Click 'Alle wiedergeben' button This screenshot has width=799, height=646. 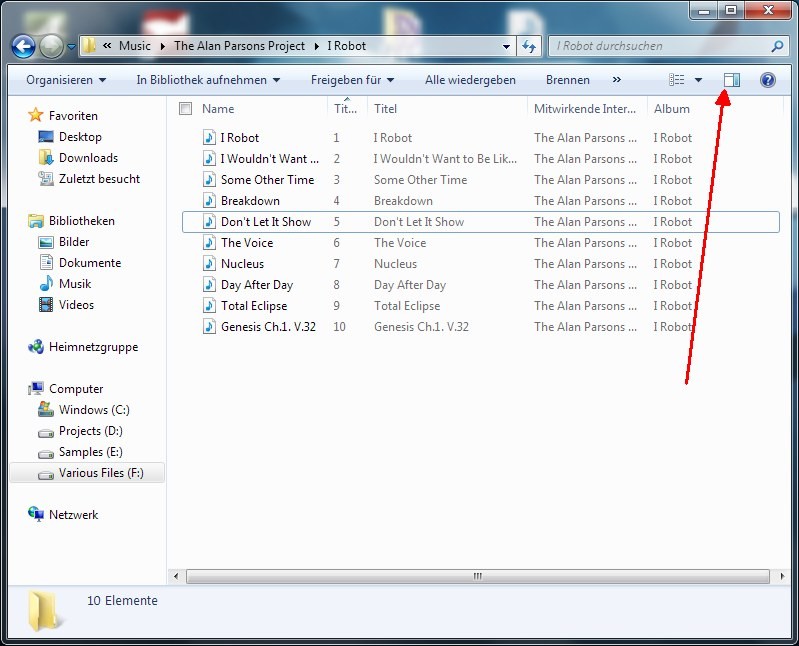pyautogui.click(x=470, y=80)
